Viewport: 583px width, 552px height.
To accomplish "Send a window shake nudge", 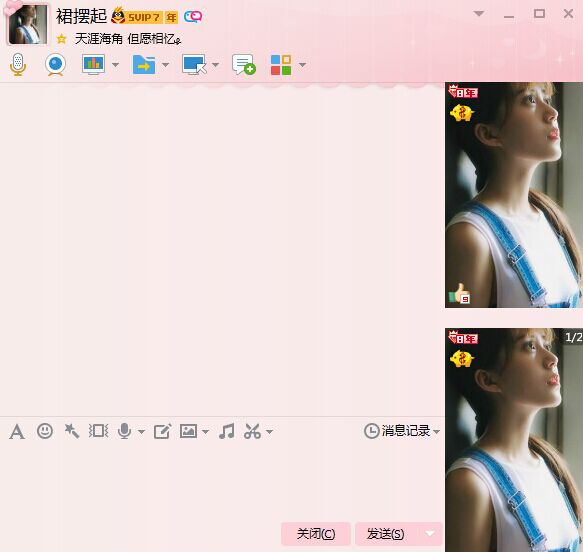I will tap(98, 431).
